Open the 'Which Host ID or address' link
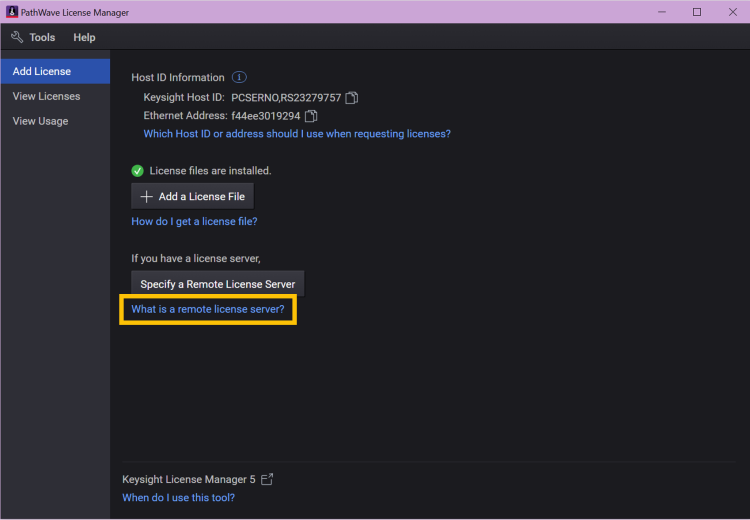Viewport: 750px width, 520px height. point(297,134)
